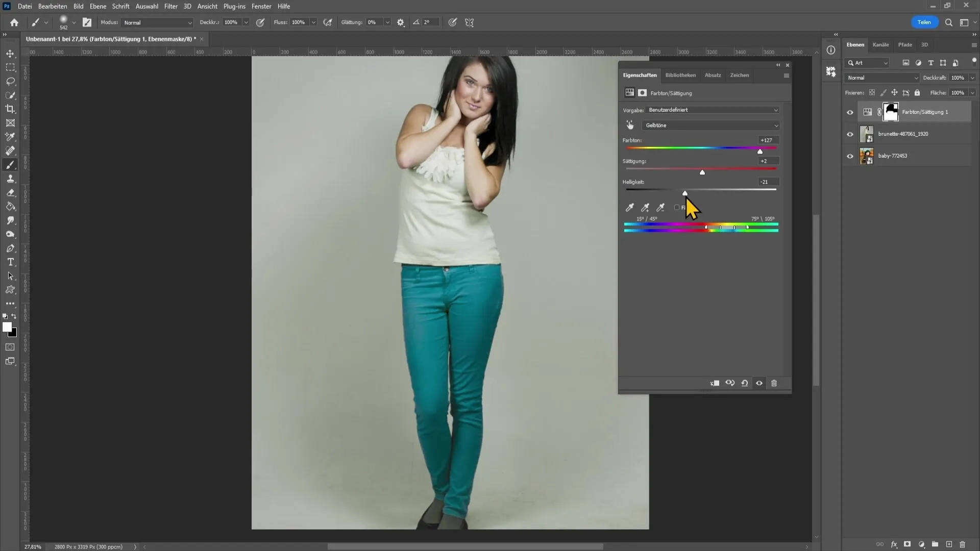Hide the brunette-487061_1920 layer

850,134
